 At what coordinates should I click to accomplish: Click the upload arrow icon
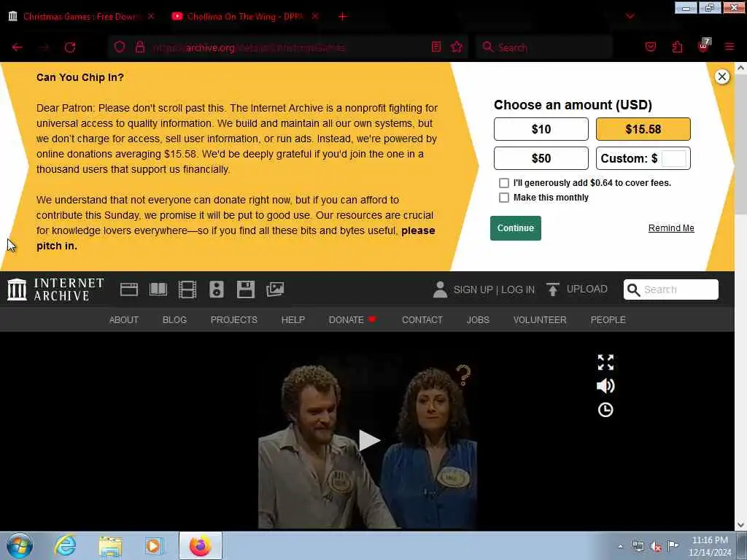click(553, 289)
